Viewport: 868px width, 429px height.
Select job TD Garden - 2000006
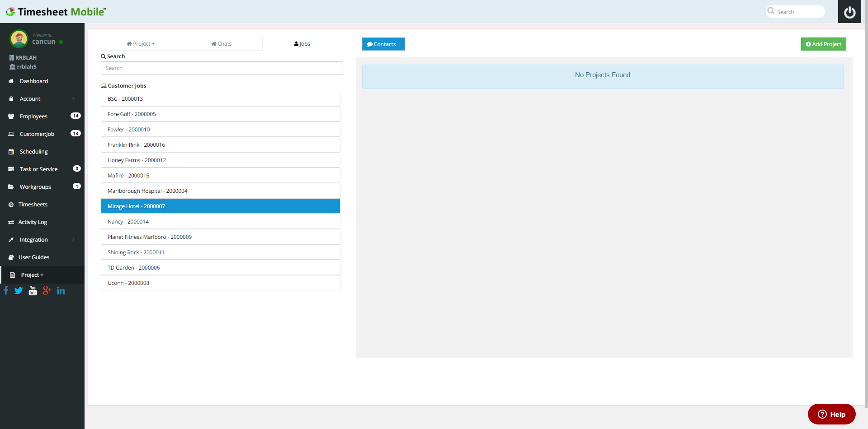(x=221, y=268)
